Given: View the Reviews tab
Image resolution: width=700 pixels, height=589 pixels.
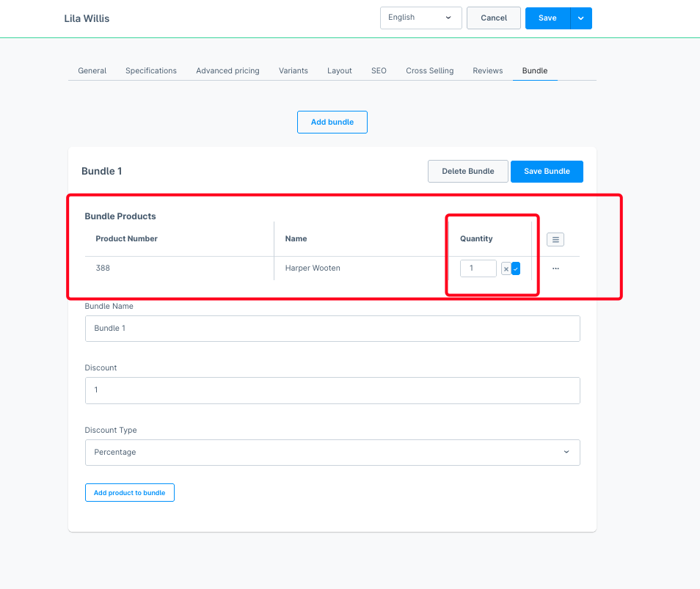Looking at the screenshot, I should click(488, 71).
